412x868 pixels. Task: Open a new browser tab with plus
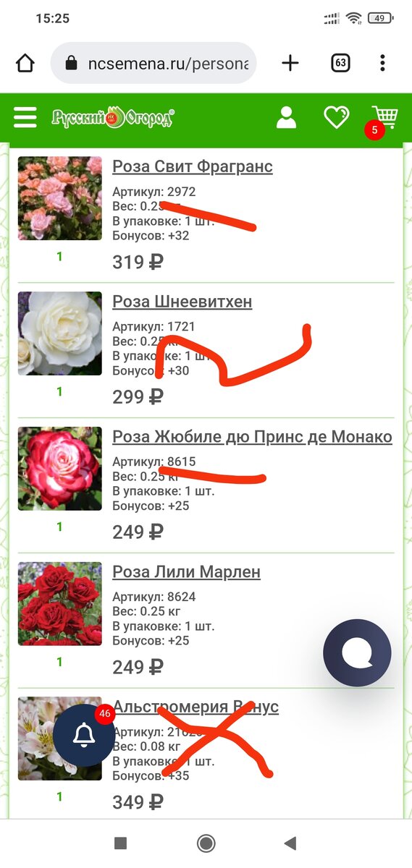(x=290, y=63)
